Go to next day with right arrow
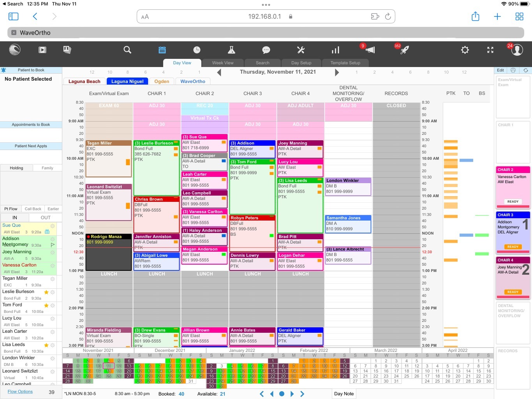The image size is (532, 399). [337, 72]
